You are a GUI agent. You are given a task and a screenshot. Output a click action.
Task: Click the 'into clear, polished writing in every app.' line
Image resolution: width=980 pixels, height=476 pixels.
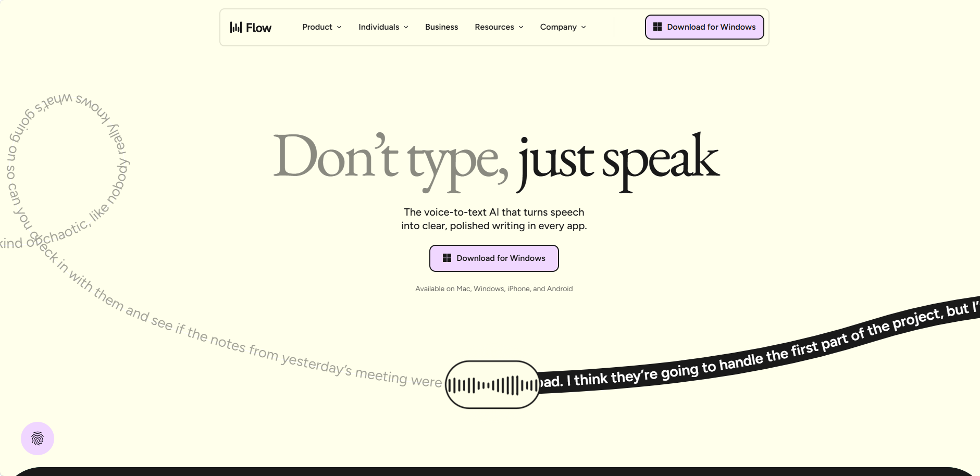click(x=494, y=226)
